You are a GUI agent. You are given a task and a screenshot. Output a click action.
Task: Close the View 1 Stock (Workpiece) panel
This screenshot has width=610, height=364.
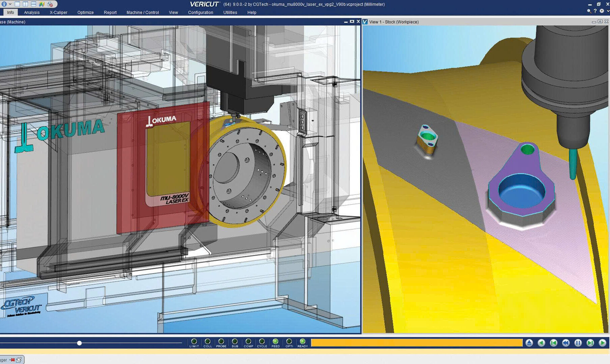(x=606, y=22)
